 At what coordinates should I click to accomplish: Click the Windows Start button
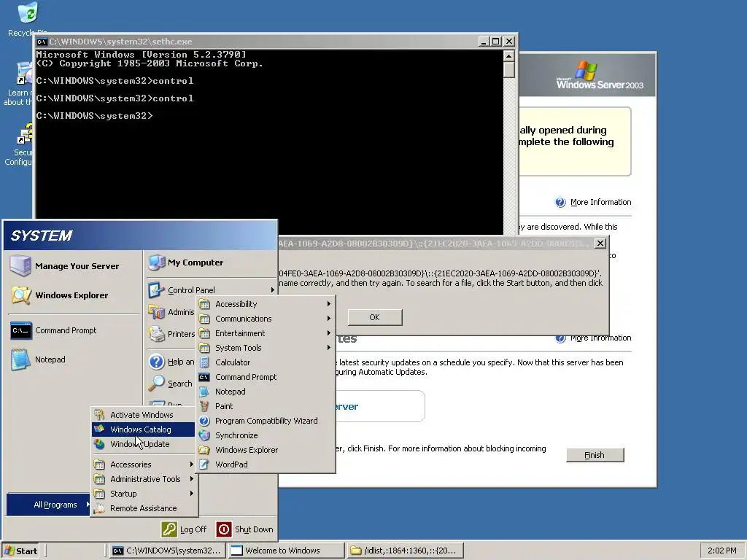[x=20, y=551]
